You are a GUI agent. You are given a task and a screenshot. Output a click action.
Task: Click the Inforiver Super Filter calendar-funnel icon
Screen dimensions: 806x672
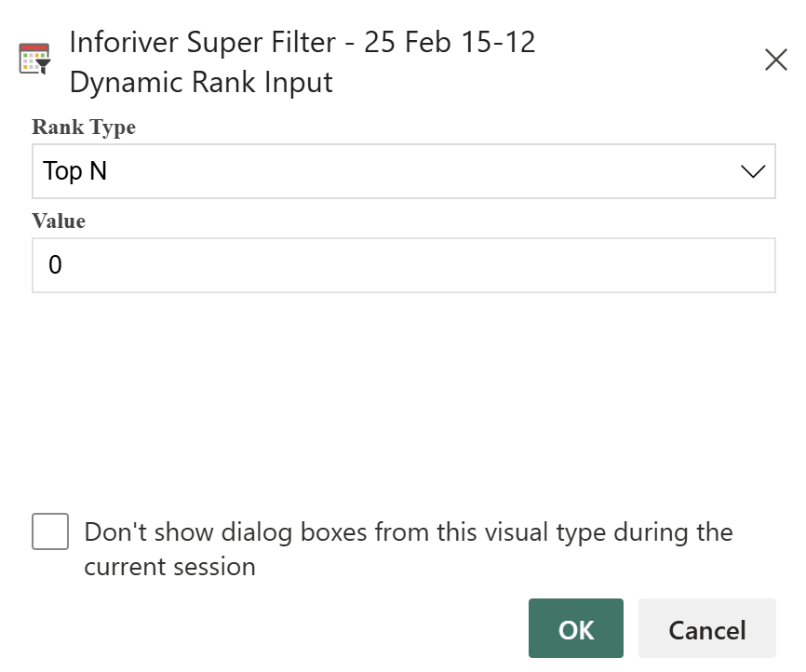point(35,59)
